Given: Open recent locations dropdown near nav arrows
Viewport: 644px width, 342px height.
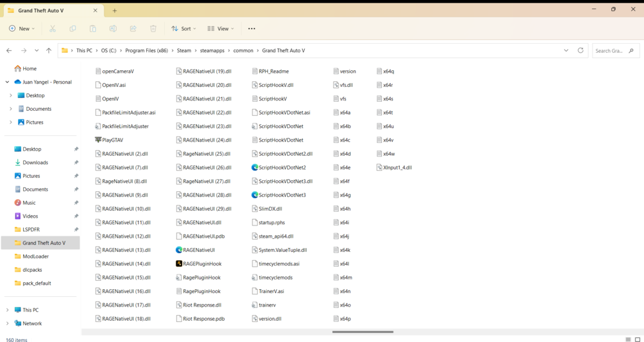Looking at the screenshot, I should click(x=37, y=50).
